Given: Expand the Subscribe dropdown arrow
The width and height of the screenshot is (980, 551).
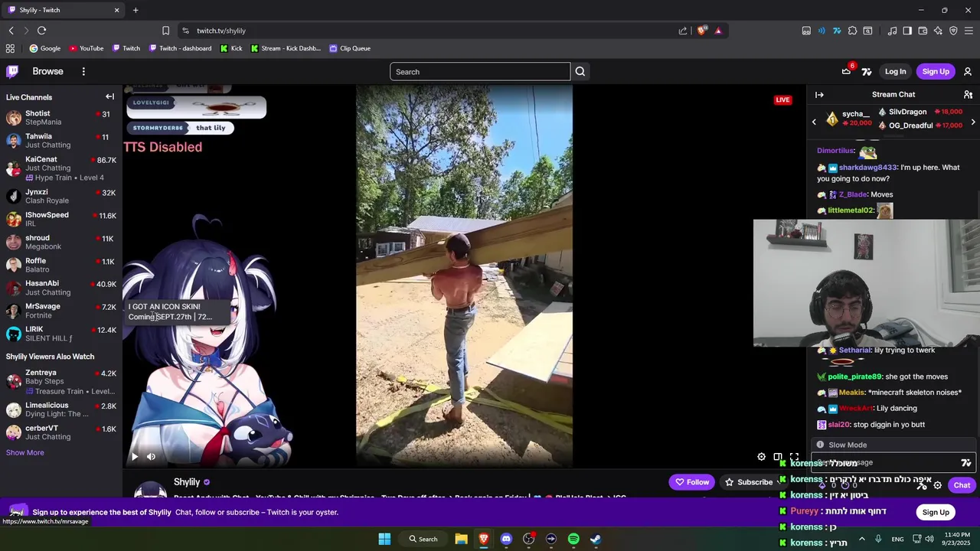Looking at the screenshot, I should (x=779, y=482).
